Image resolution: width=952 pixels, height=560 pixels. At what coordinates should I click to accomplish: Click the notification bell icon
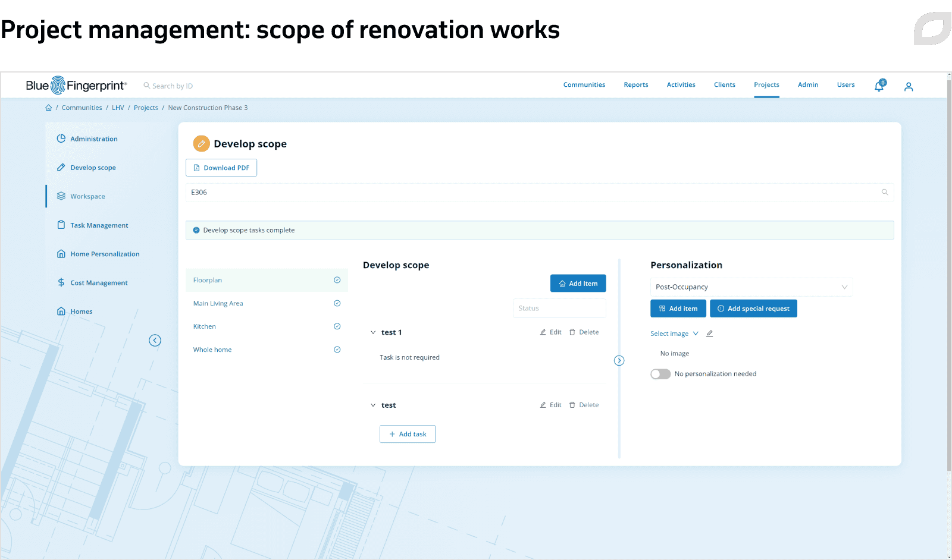[879, 86]
